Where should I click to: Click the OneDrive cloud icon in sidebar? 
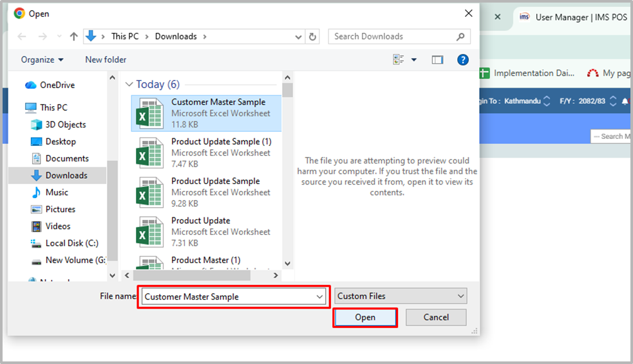click(31, 85)
